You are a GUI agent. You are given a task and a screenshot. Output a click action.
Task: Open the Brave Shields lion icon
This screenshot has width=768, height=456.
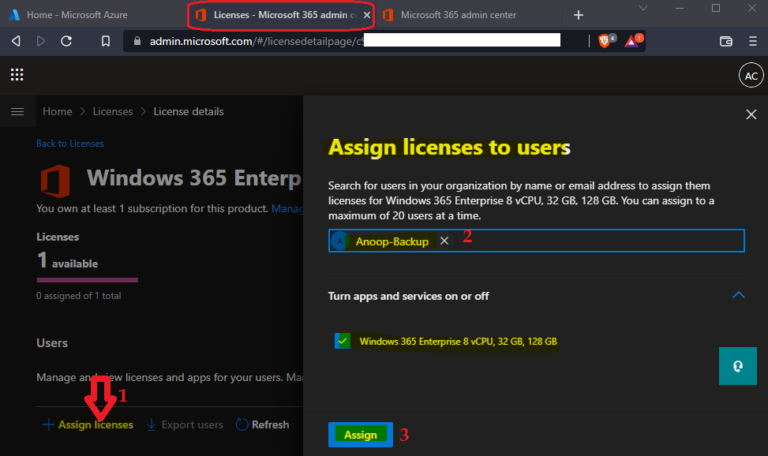pos(604,41)
